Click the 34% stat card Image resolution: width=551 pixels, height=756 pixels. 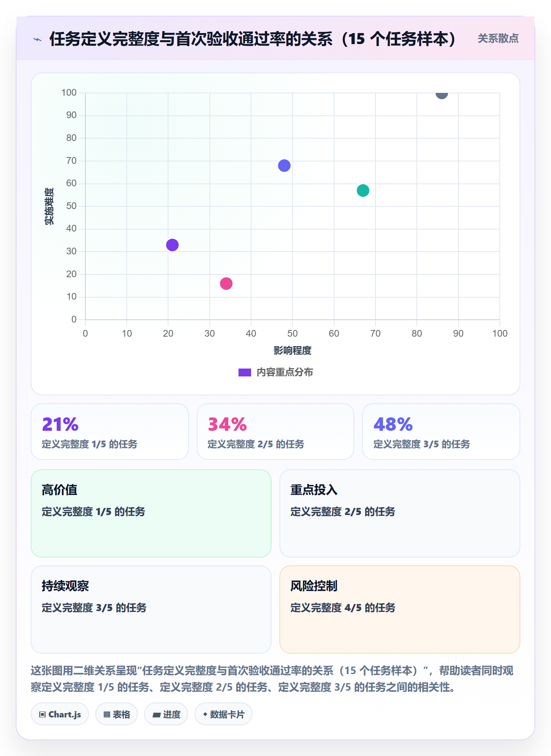(x=275, y=432)
